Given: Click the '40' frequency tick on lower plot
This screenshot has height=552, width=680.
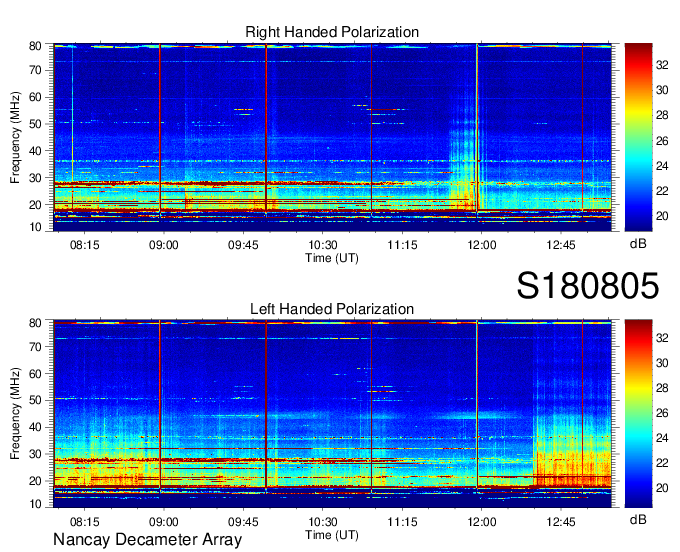Looking at the screenshot, I should coord(35,427).
